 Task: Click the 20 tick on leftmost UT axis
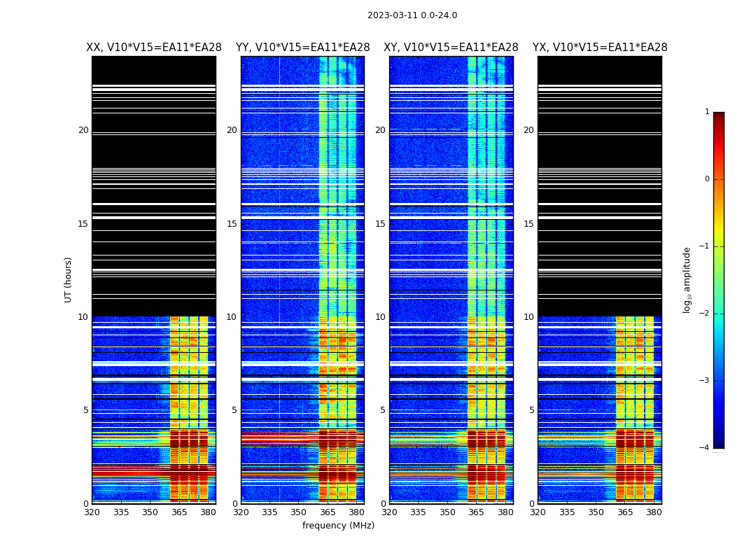point(83,130)
